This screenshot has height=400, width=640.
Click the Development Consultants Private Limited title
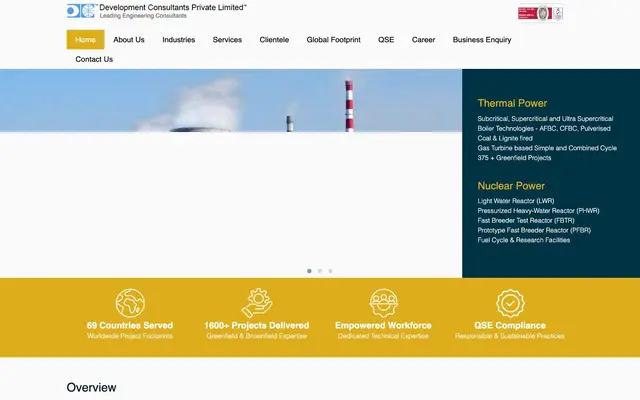click(173, 7)
